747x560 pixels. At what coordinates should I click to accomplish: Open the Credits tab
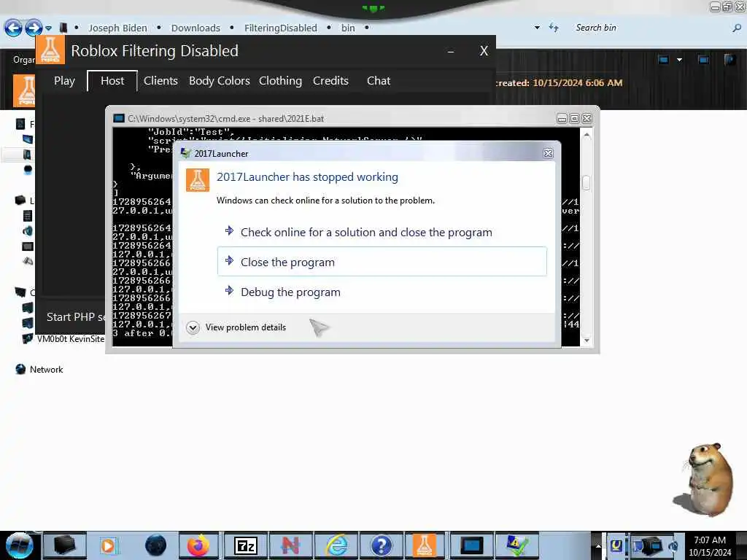pos(330,81)
